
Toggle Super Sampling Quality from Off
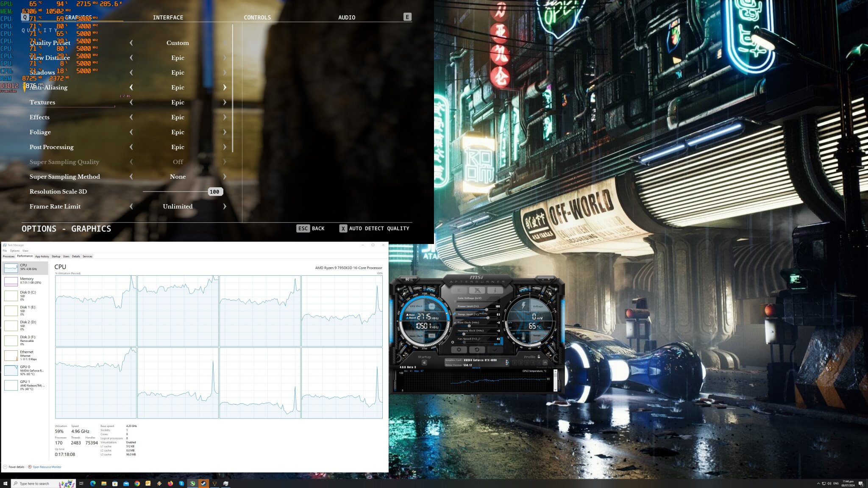tap(224, 161)
